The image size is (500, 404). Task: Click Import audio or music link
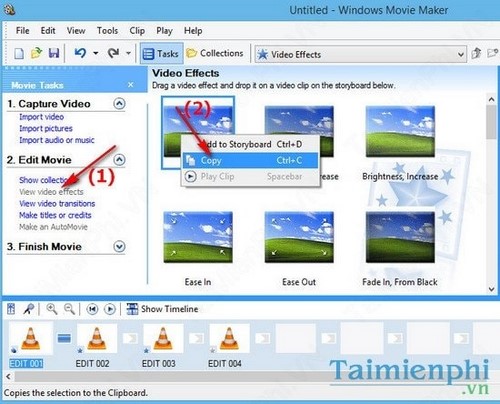(x=57, y=140)
